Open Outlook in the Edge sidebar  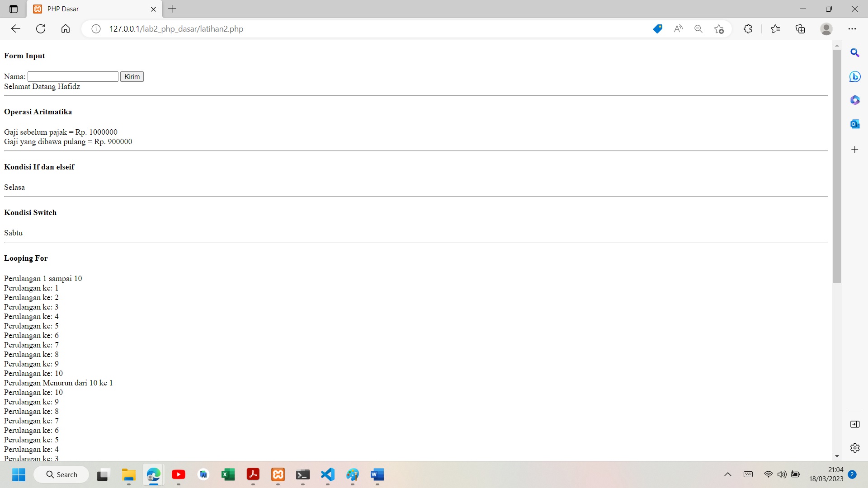pos(855,124)
